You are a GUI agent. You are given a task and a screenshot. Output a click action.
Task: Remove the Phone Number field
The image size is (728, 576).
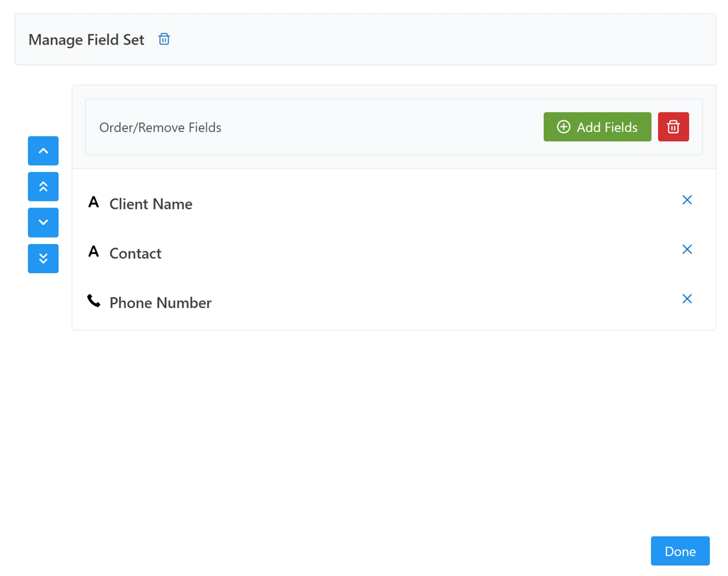click(x=687, y=299)
